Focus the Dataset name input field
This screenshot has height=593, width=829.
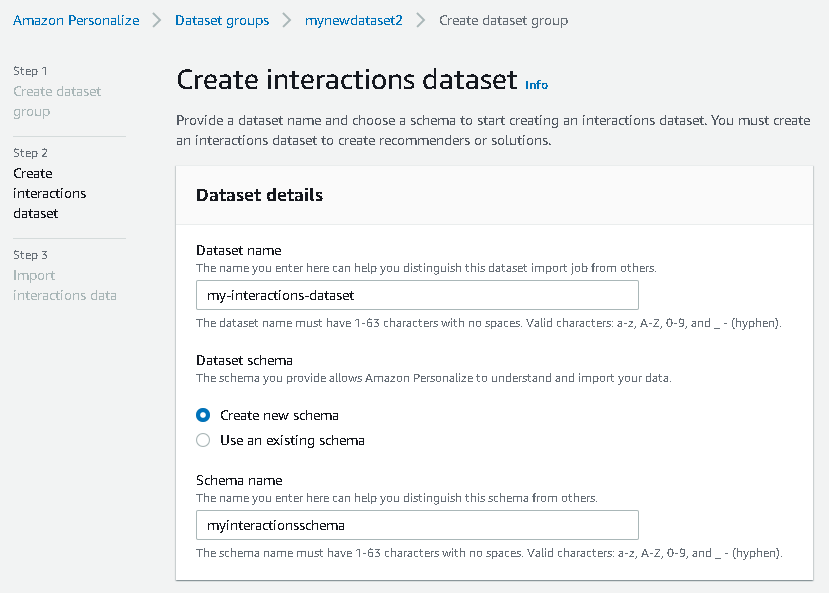416,295
